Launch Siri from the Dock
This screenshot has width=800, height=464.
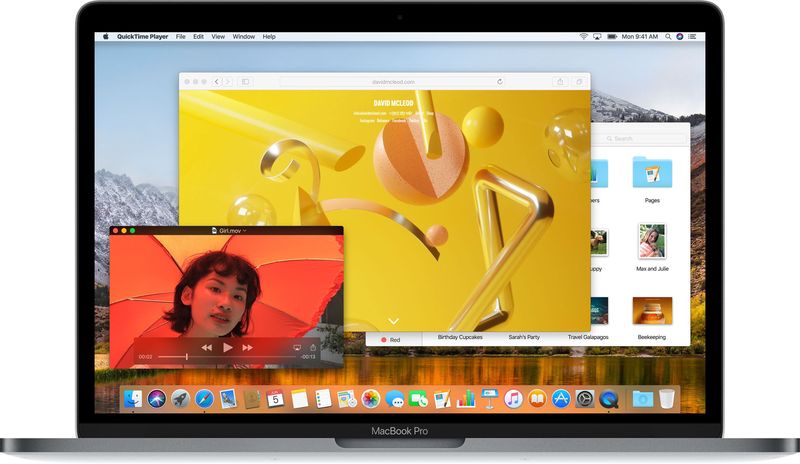tap(157, 399)
